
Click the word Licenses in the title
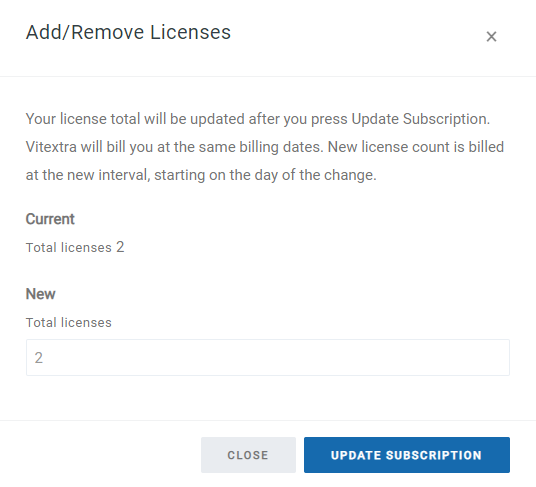190,32
